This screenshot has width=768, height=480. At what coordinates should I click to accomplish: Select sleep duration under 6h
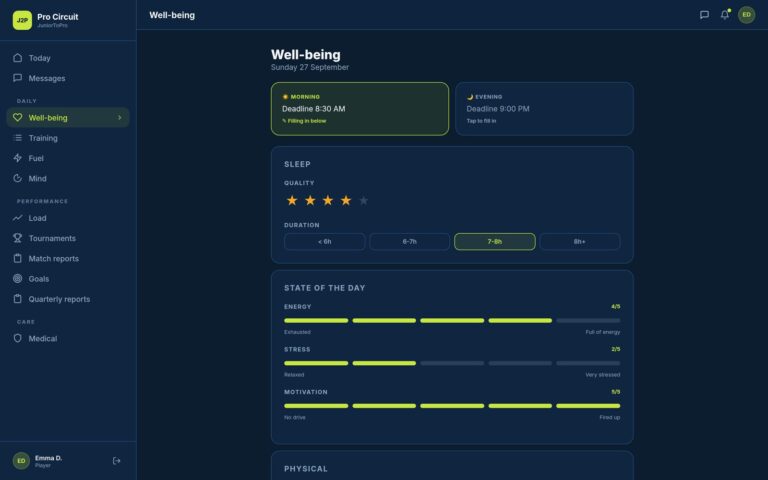point(325,241)
